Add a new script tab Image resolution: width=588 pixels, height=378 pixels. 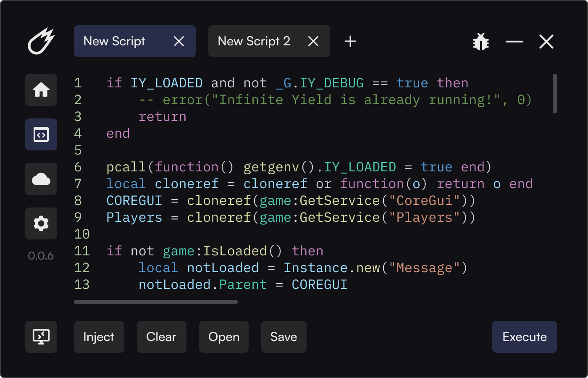click(350, 41)
